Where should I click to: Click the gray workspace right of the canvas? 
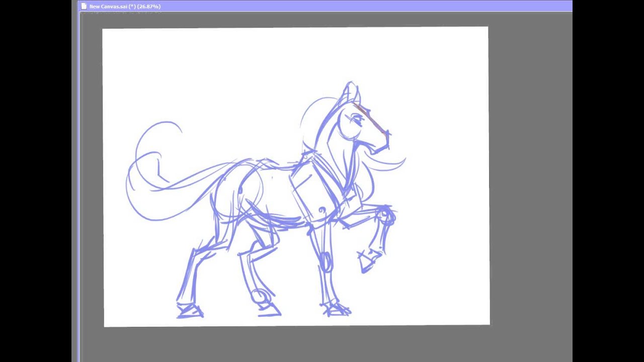click(x=528, y=176)
